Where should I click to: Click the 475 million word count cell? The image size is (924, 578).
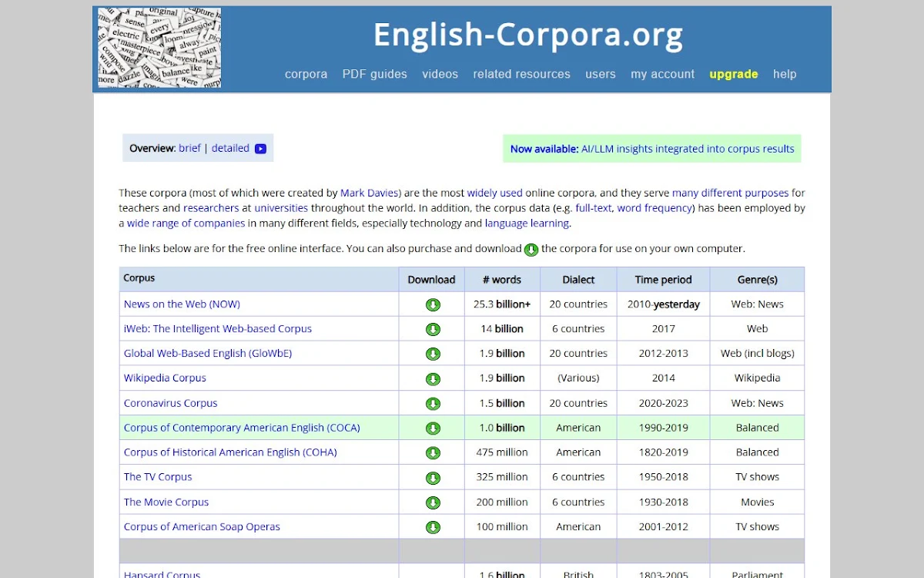click(502, 452)
